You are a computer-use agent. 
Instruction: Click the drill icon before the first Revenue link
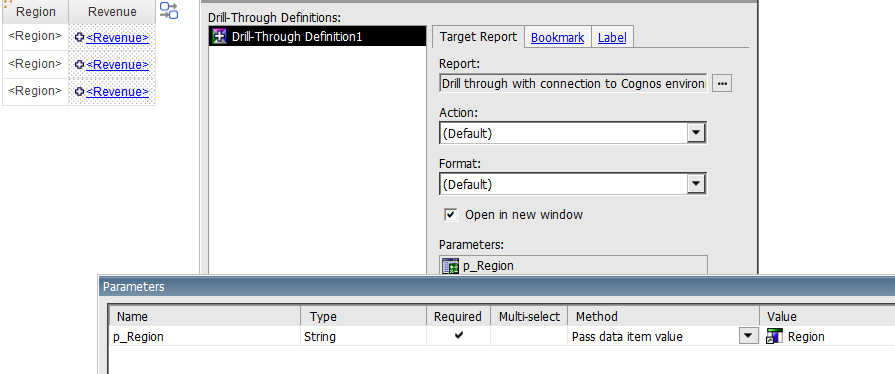pyautogui.click(x=79, y=37)
